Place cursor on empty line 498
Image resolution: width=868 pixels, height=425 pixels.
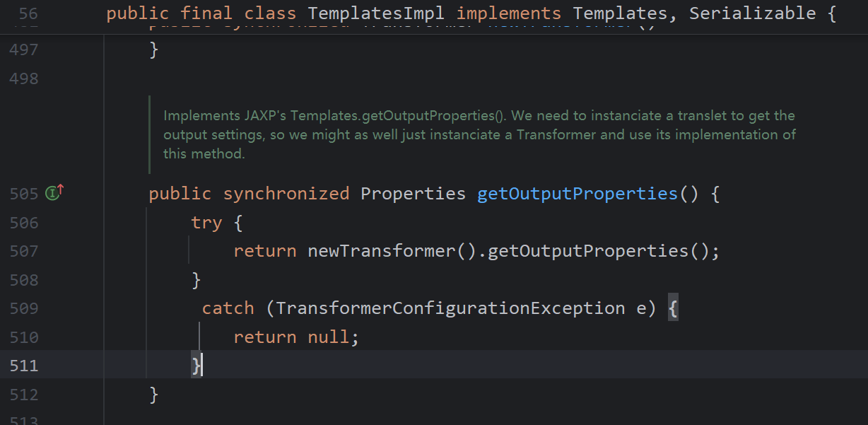tap(481, 78)
